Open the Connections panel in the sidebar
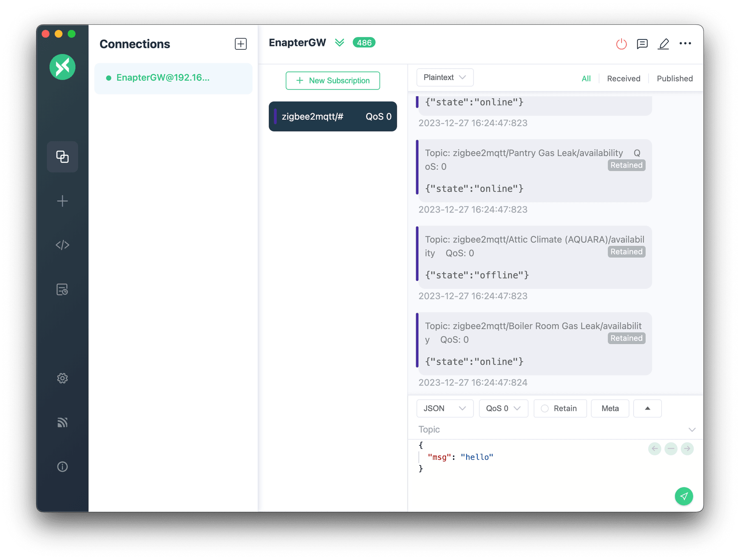 coord(62,157)
